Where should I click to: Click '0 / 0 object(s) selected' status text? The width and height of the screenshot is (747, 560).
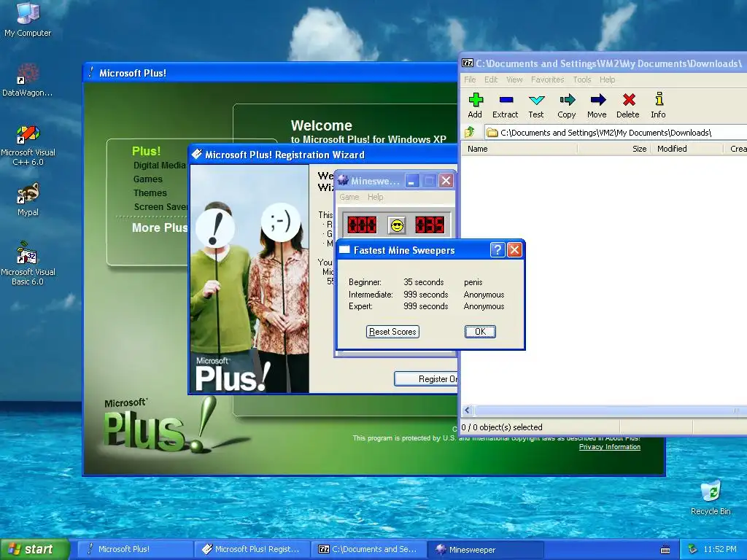pos(502,427)
